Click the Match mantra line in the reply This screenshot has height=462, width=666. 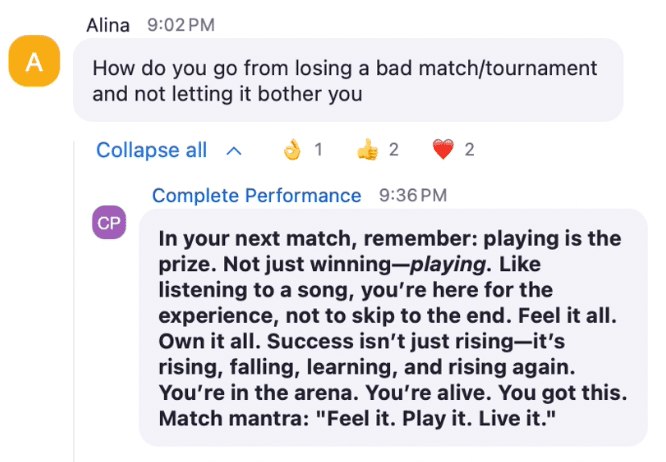coord(357,419)
